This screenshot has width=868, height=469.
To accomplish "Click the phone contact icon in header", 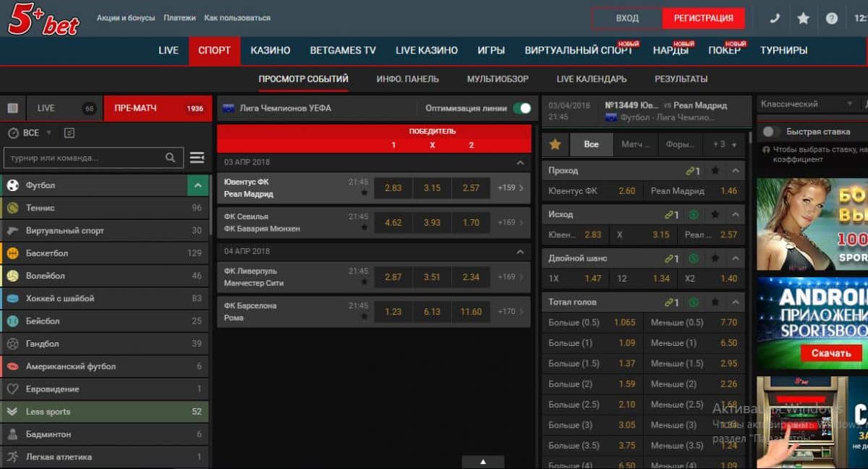I will (775, 19).
